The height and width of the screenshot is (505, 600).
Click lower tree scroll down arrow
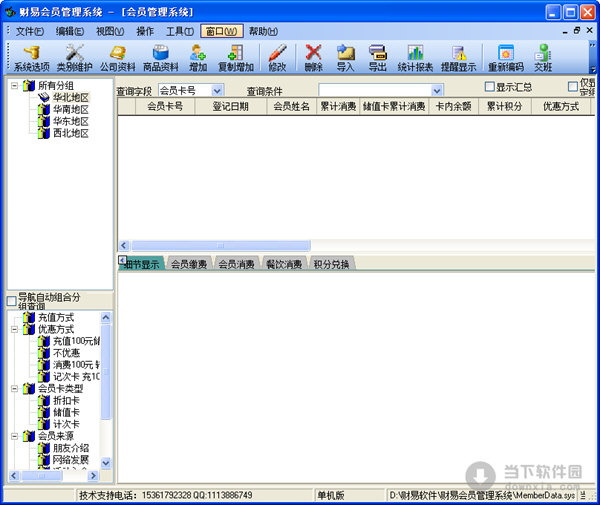[106, 463]
